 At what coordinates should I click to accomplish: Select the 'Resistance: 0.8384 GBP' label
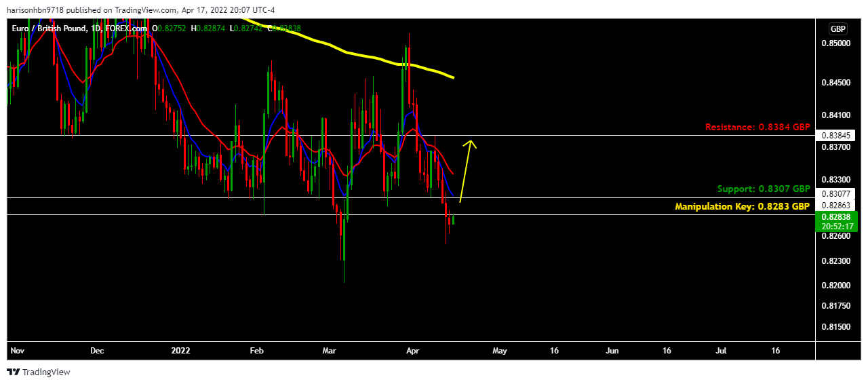pos(757,127)
